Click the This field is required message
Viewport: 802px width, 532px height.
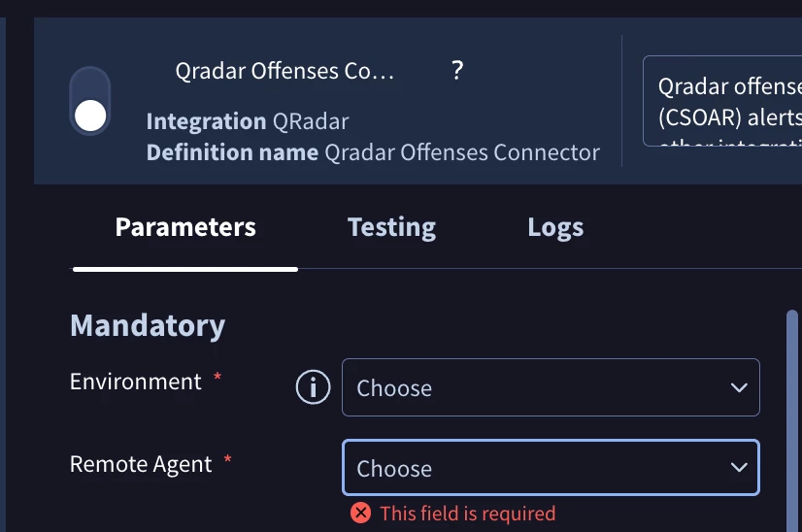[467, 514]
